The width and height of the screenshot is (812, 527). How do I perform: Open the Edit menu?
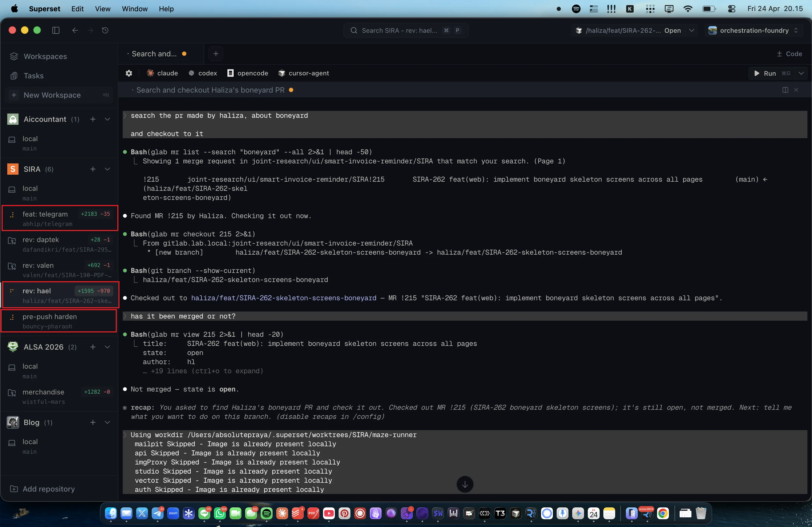[x=77, y=9]
